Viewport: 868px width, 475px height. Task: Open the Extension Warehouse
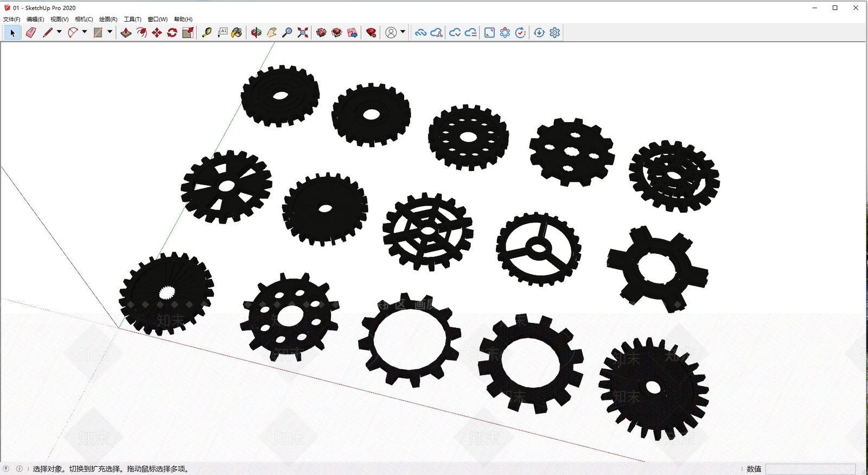tap(337, 33)
